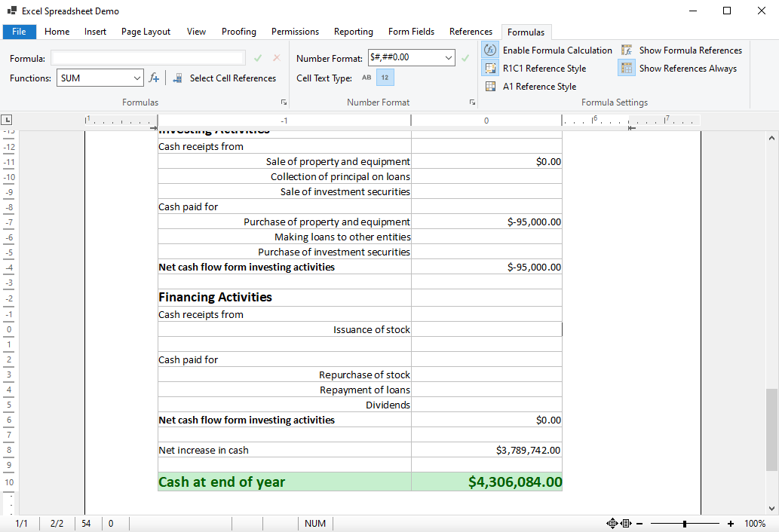Open the File menu
The height and width of the screenshot is (532, 779).
point(19,31)
